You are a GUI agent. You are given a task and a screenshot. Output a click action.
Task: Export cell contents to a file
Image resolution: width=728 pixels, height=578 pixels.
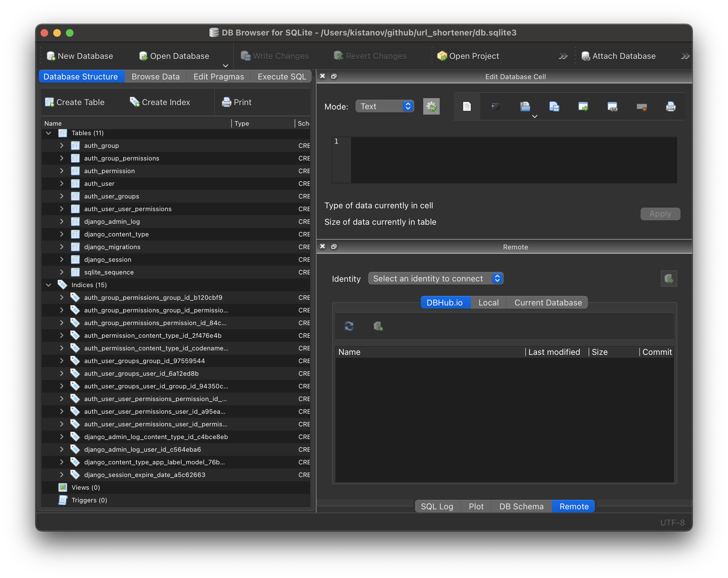click(x=554, y=106)
